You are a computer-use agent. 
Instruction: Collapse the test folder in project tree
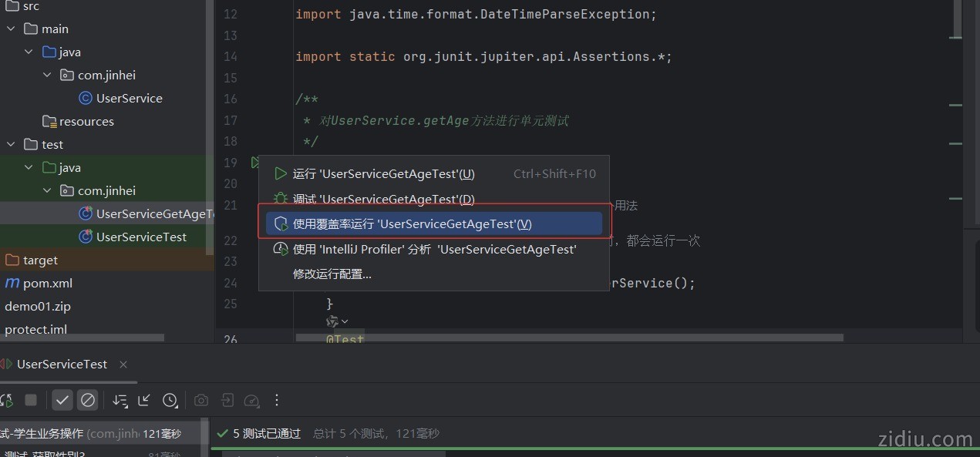click(11, 145)
